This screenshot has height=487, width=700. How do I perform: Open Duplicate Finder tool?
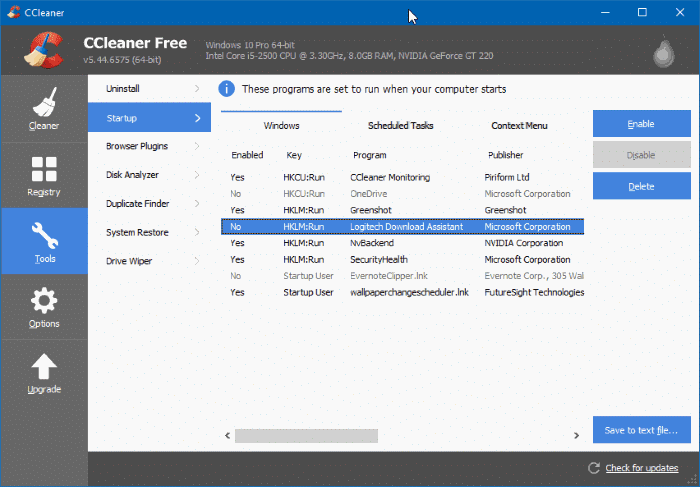(x=149, y=204)
